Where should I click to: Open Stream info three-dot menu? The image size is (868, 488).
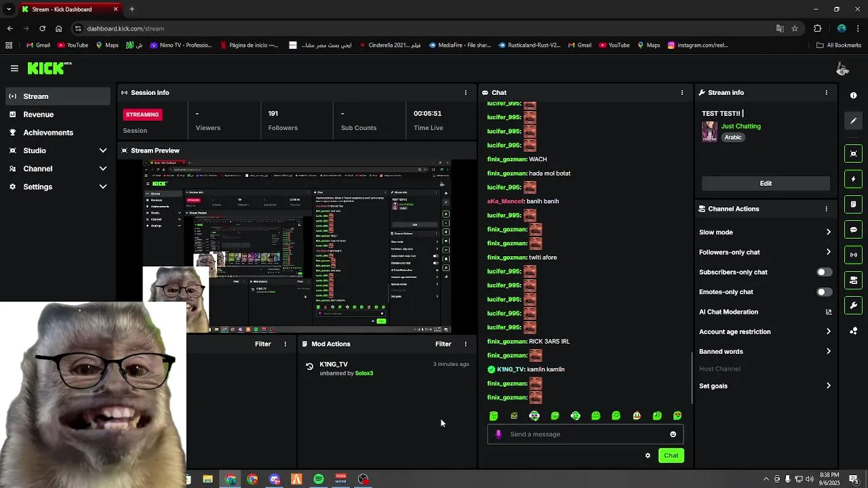coord(826,92)
